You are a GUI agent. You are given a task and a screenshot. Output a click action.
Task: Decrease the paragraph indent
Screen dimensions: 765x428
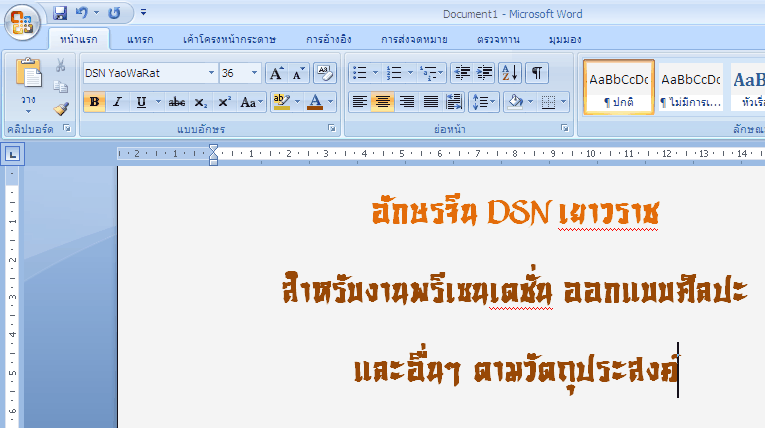point(462,73)
